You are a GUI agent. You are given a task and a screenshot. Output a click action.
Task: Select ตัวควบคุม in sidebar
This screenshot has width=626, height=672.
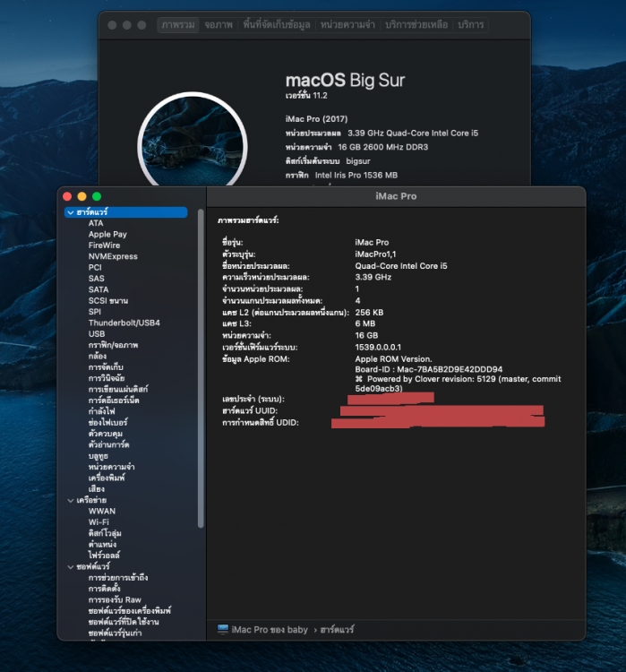105,434
